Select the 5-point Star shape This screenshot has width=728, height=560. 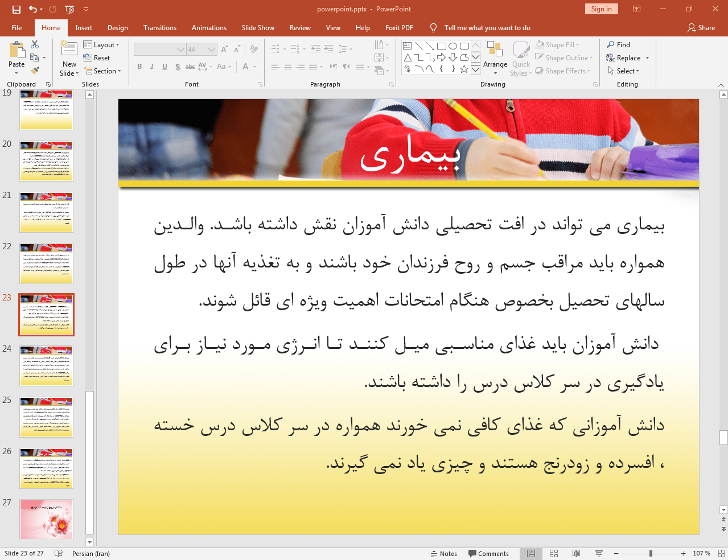point(464,69)
